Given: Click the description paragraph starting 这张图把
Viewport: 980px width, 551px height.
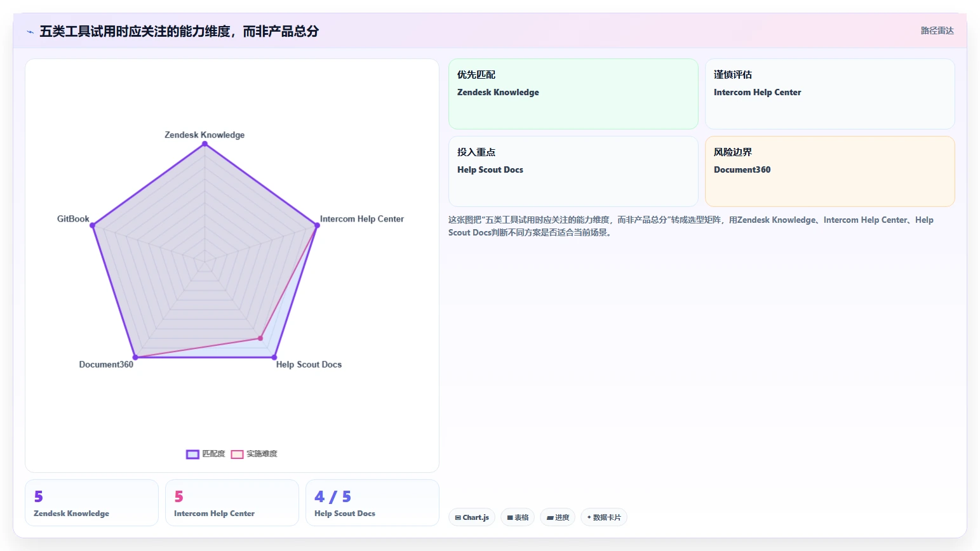Looking at the screenshot, I should 691,226.
